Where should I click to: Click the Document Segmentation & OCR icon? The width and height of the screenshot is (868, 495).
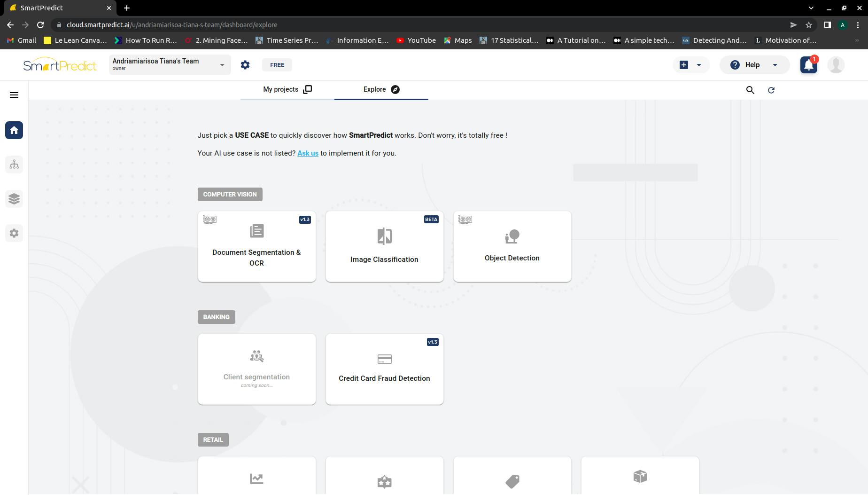pyautogui.click(x=257, y=231)
